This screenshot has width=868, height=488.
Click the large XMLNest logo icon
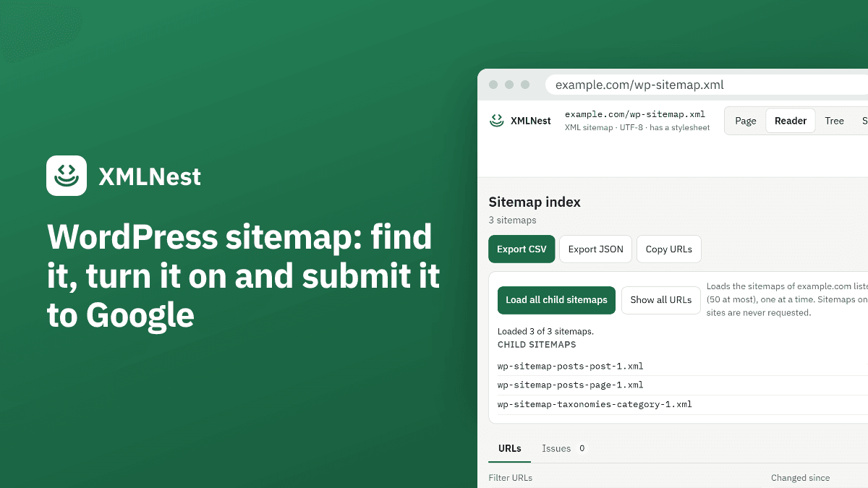pos(67,176)
